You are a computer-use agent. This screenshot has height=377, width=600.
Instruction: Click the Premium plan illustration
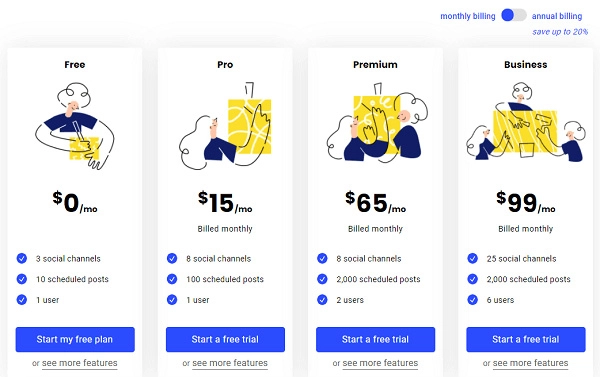377,122
